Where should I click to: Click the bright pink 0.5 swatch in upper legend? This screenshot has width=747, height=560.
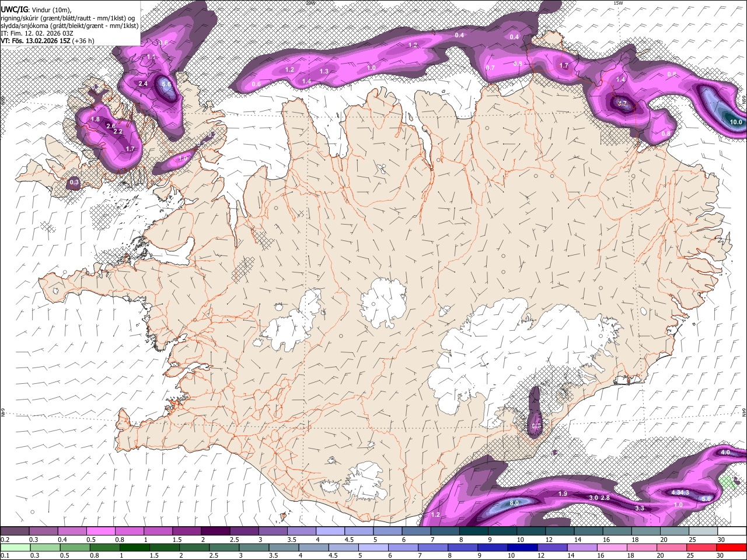tap(101, 531)
